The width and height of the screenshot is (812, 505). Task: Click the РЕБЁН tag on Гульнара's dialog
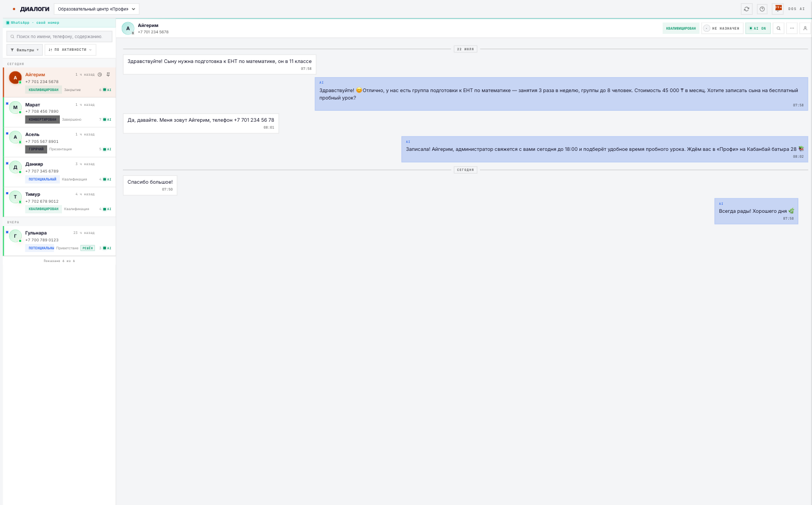[x=88, y=248]
